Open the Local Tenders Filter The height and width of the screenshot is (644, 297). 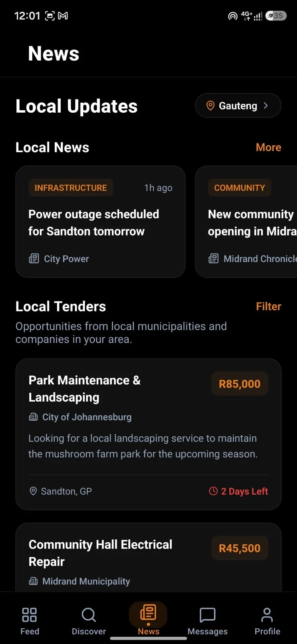pyautogui.click(x=268, y=306)
